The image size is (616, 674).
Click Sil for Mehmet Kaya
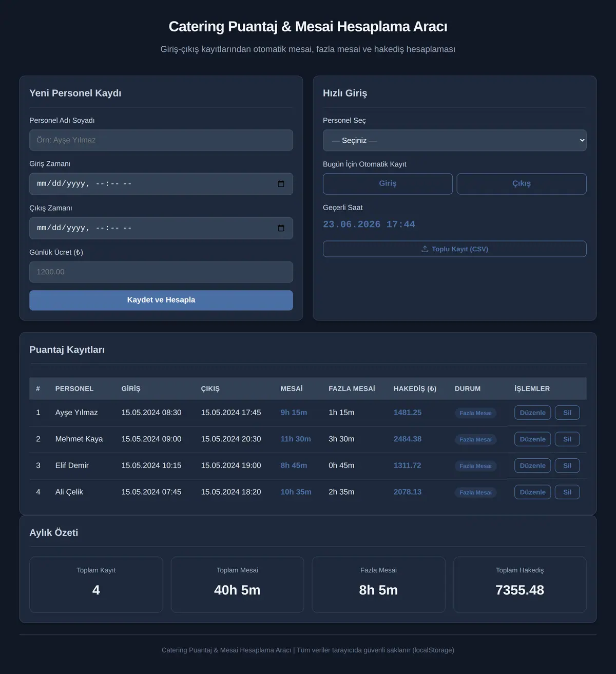point(567,439)
